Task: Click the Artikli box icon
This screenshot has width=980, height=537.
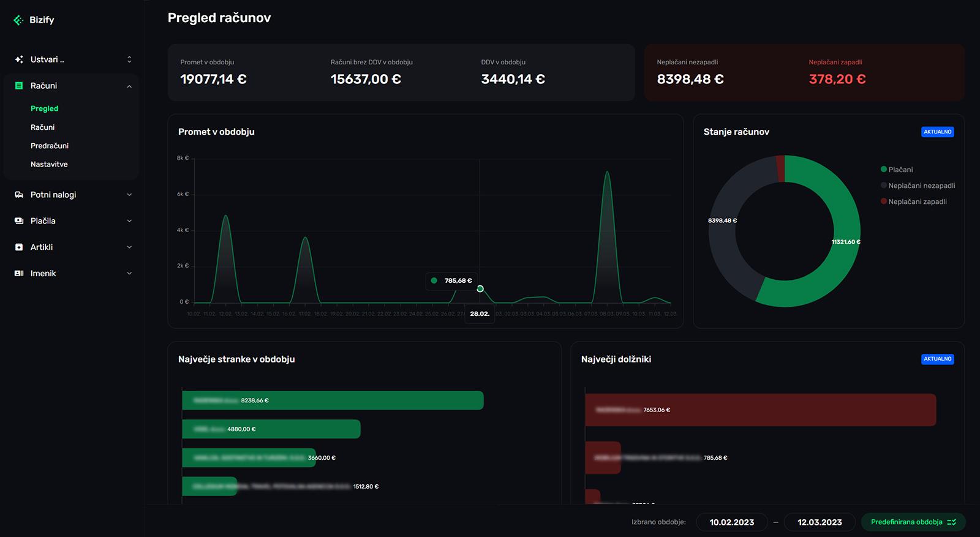Action: 19,247
